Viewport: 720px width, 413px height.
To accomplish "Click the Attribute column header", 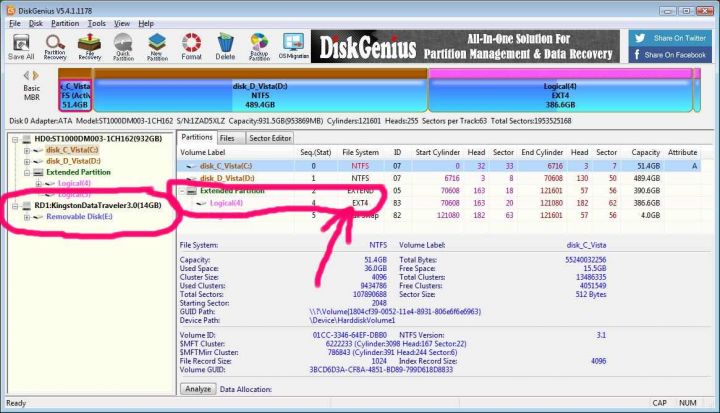I will [682, 152].
